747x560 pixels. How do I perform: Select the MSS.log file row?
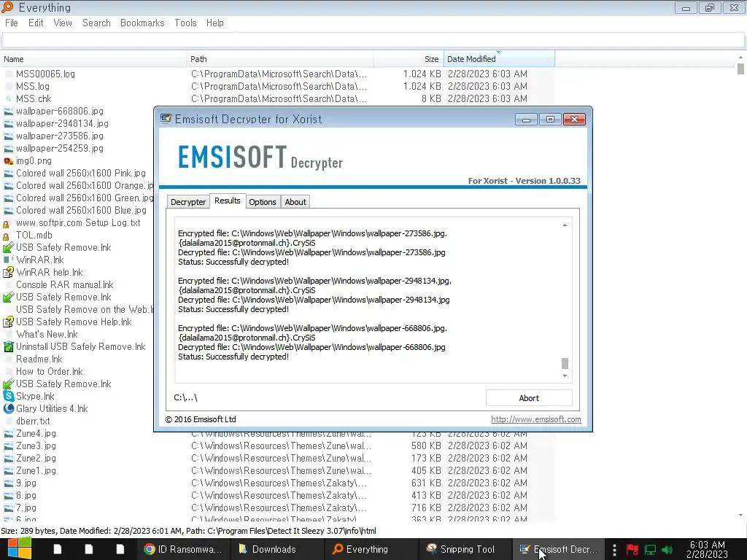point(277,86)
